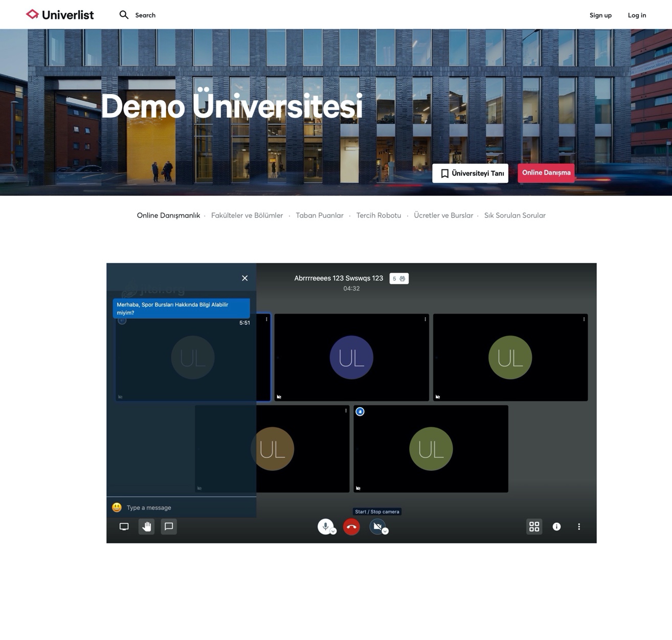
Task: Click the Online Danışma button
Action: click(x=546, y=173)
